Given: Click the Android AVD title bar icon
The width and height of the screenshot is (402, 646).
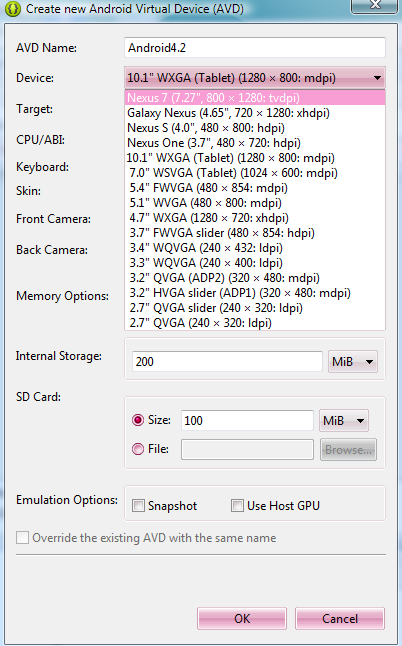Looking at the screenshot, I should tap(12, 9).
